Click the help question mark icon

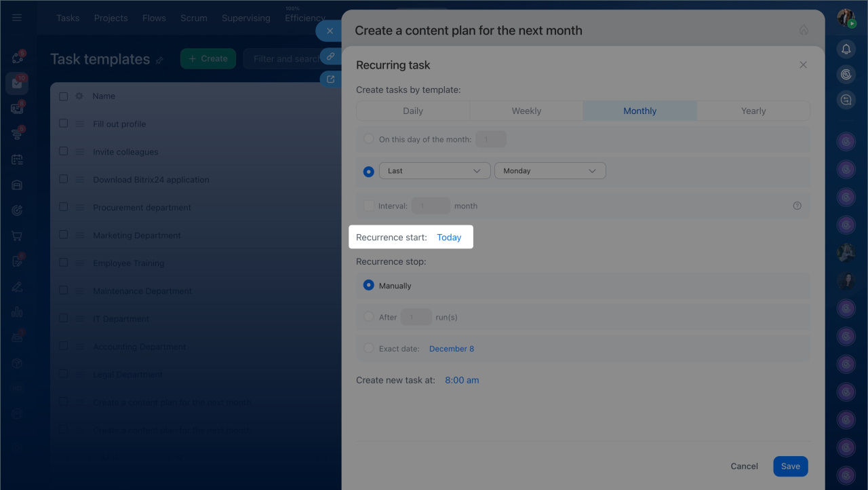[797, 206]
